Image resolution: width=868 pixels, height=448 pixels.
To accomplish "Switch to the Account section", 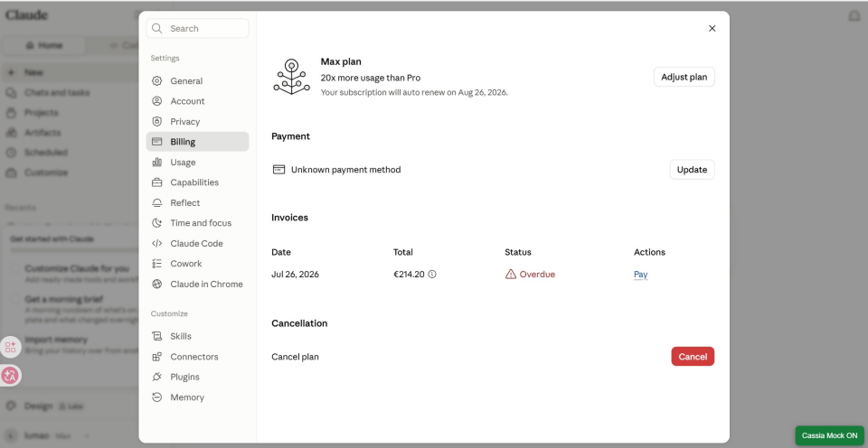I will (x=198, y=101).
